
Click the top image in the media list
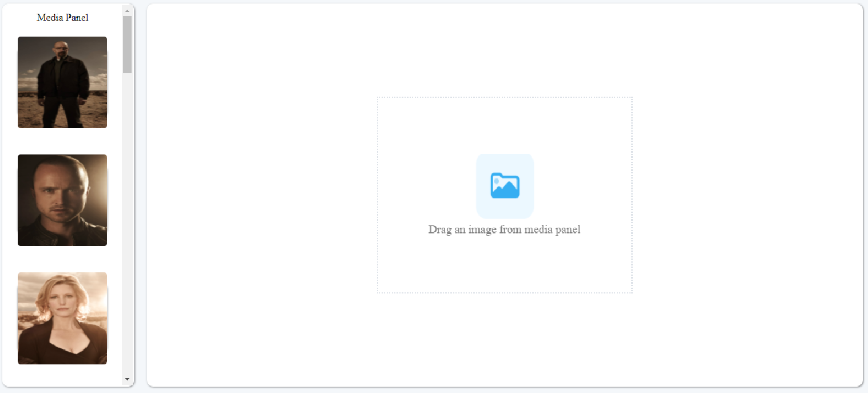tap(62, 82)
